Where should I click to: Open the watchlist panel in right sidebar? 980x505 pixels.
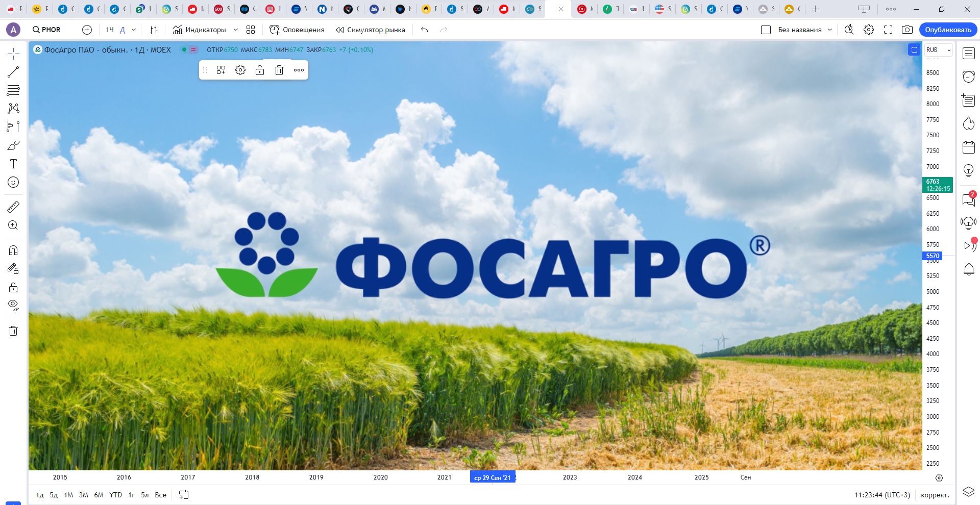point(968,53)
